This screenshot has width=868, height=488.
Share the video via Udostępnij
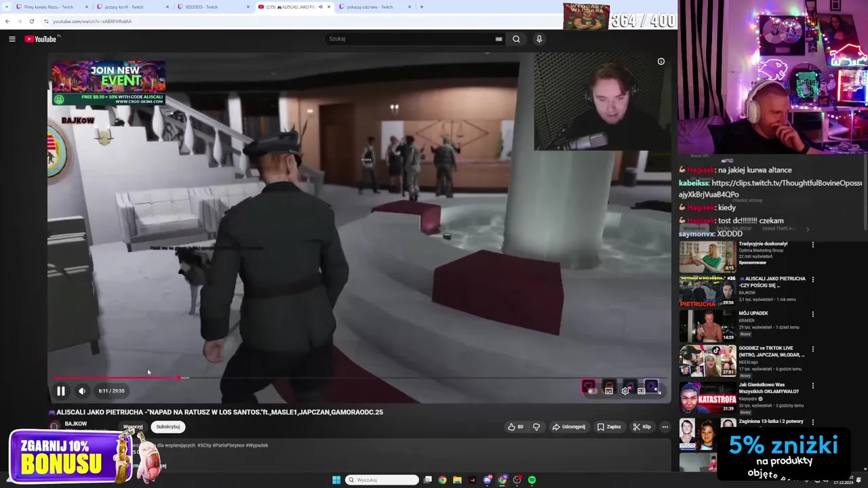click(x=568, y=427)
